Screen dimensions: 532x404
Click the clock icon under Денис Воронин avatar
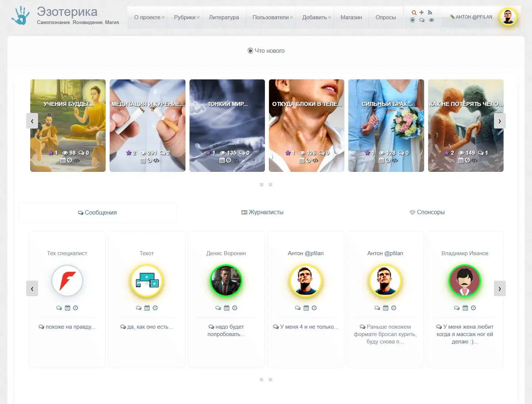(x=235, y=308)
